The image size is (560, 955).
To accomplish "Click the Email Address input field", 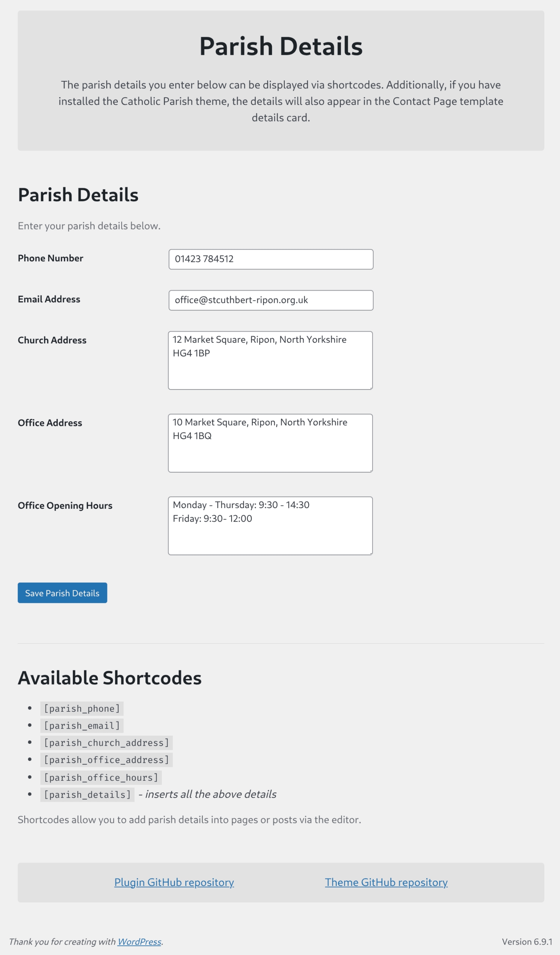I will coord(270,300).
